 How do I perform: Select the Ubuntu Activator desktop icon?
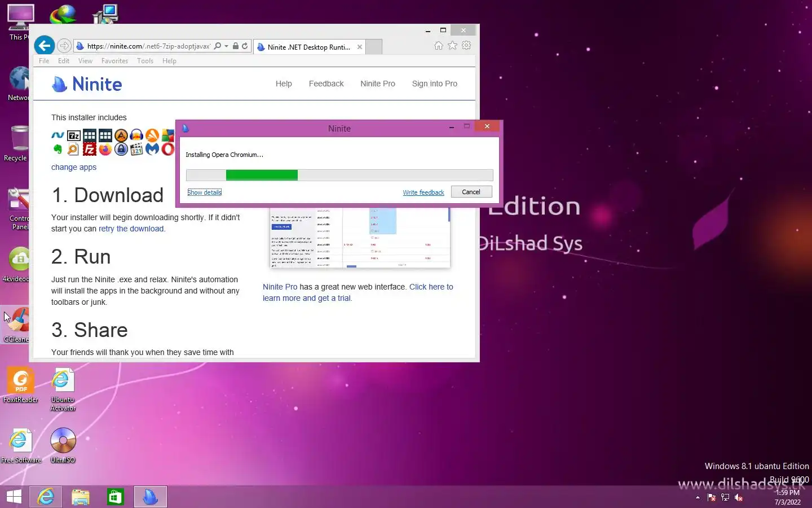click(63, 389)
